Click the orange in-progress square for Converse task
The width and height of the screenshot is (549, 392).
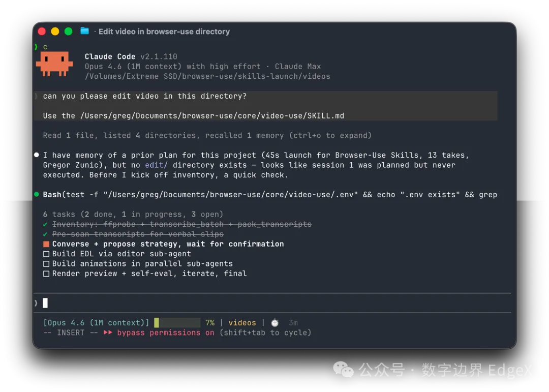click(46, 244)
